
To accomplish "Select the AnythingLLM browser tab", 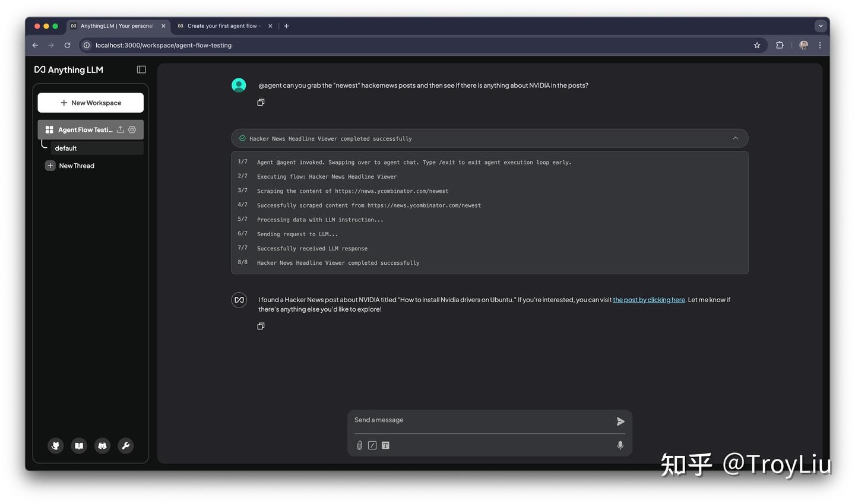I will 116,26.
